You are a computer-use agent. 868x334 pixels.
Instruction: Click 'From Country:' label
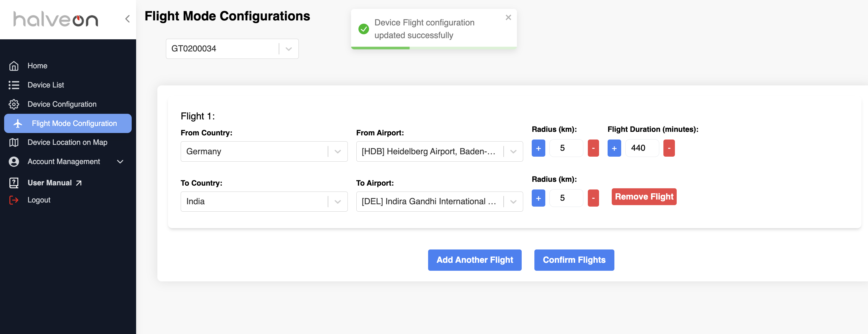point(206,133)
